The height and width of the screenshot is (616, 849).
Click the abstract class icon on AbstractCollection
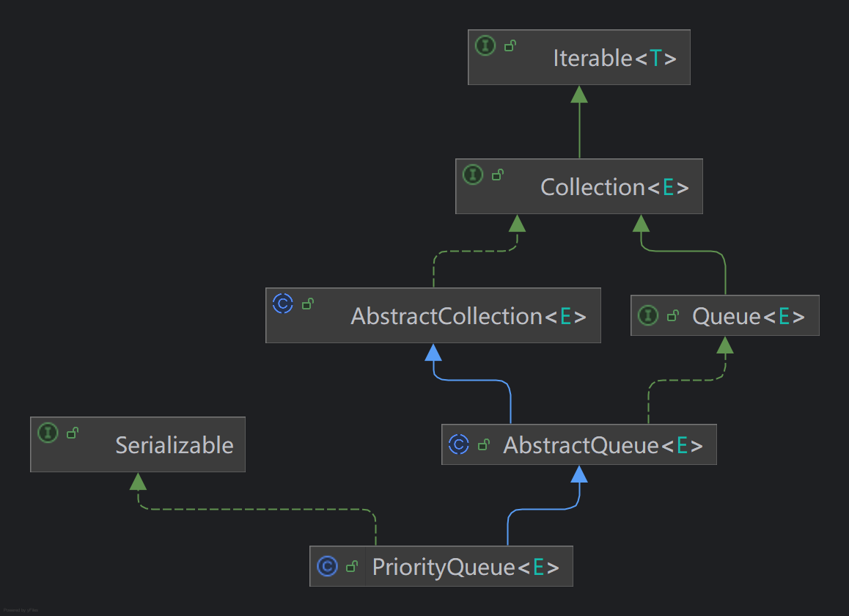[x=283, y=304]
